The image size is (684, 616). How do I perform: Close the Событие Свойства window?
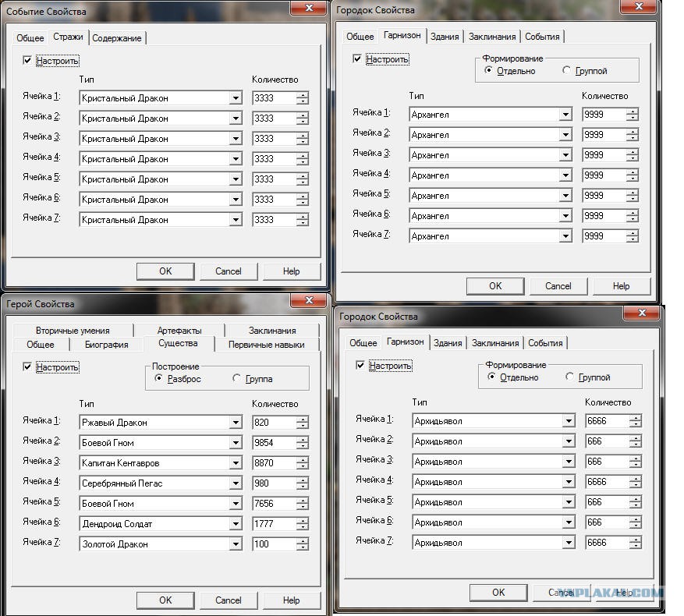309,8
